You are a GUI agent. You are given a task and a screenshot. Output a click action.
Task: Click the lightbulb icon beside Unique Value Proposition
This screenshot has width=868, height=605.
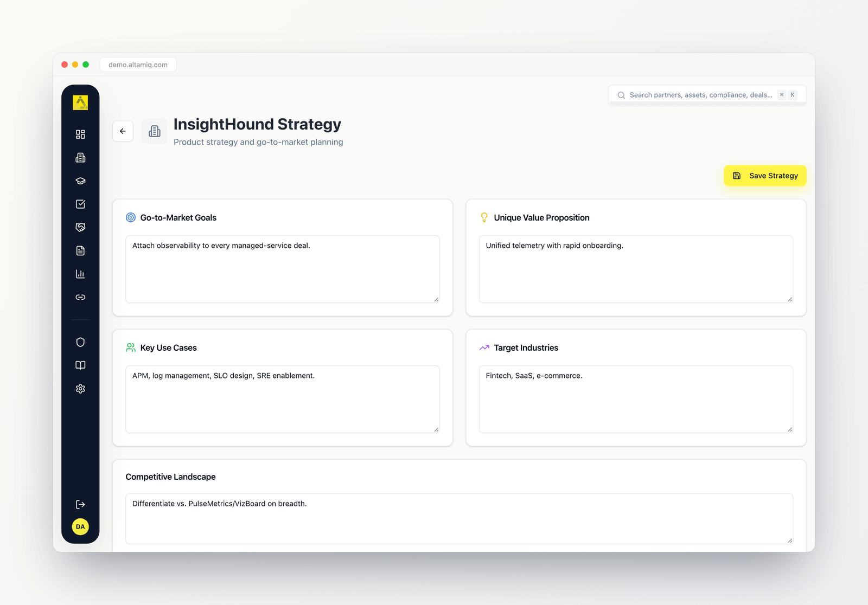click(x=484, y=217)
